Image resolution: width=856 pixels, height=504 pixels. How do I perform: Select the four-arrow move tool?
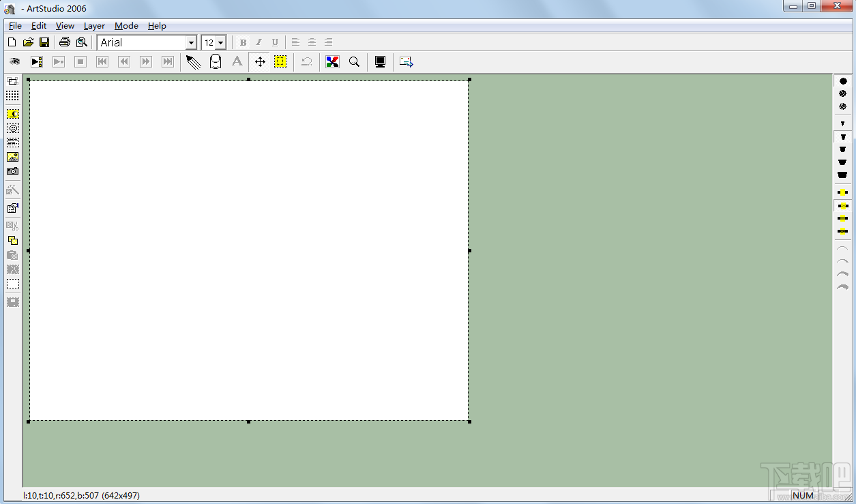[260, 62]
